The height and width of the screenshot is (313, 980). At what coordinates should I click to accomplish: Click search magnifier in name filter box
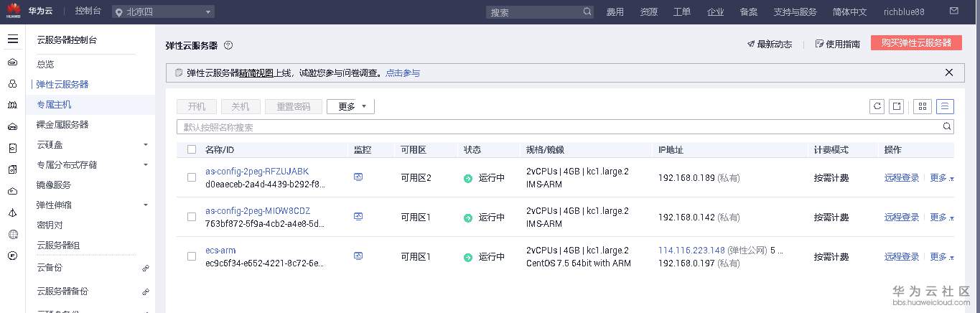coord(947,126)
